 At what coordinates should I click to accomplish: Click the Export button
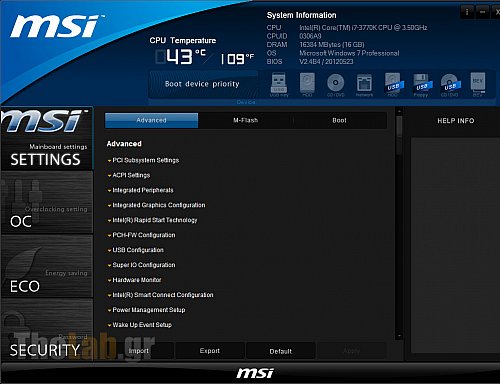210,351
